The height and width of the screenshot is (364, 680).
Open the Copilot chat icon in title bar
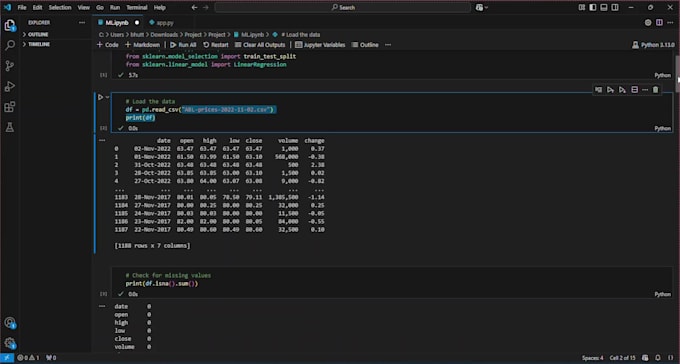pos(481,7)
